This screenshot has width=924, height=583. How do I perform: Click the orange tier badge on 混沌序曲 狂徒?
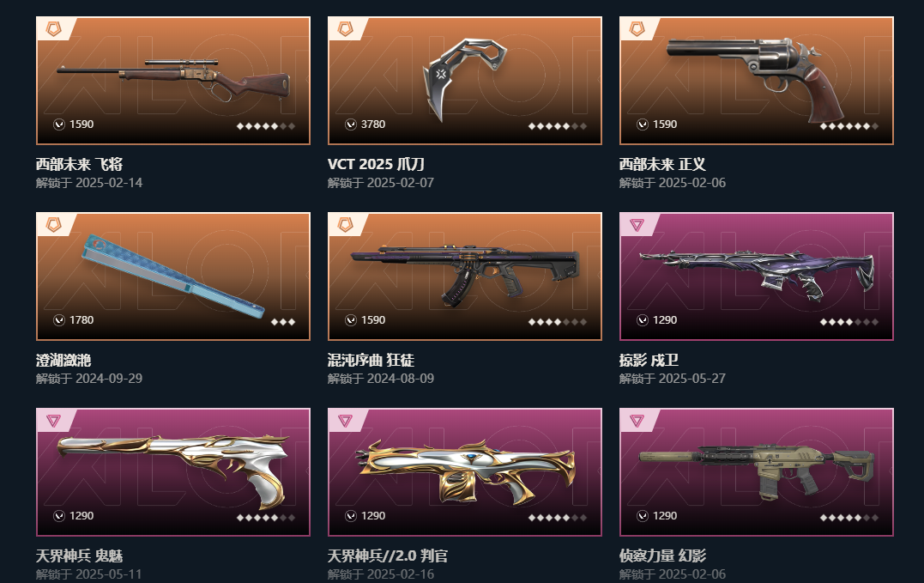(346, 225)
